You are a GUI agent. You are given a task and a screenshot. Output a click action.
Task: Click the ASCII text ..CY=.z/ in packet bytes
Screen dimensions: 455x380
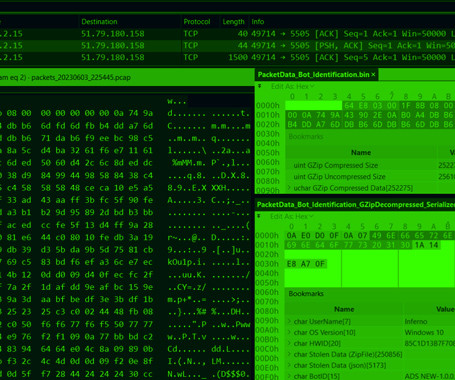(x=187, y=287)
